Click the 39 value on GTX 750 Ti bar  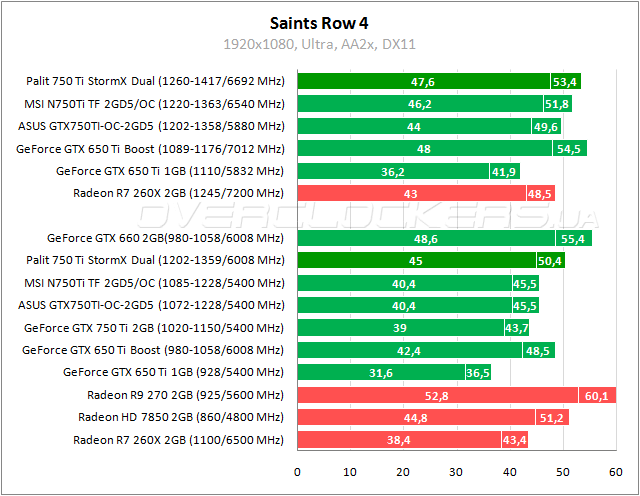(400, 328)
